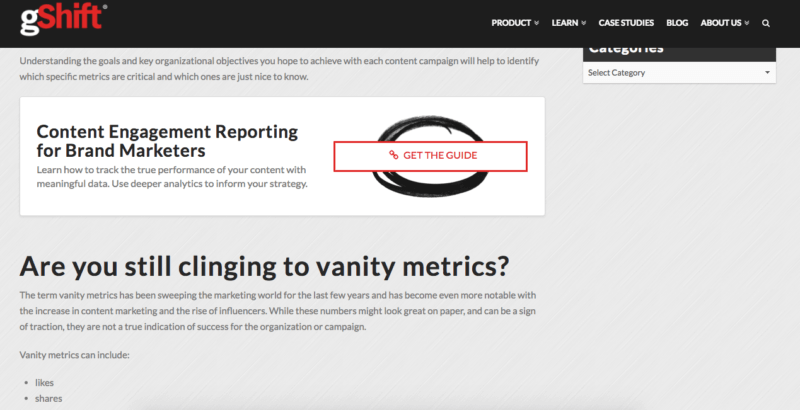
Task: Click the arrow on the Select Category box
Action: (x=767, y=73)
